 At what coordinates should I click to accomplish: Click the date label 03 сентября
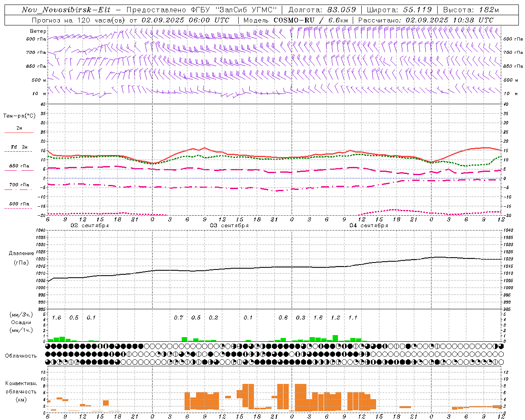tap(229, 226)
